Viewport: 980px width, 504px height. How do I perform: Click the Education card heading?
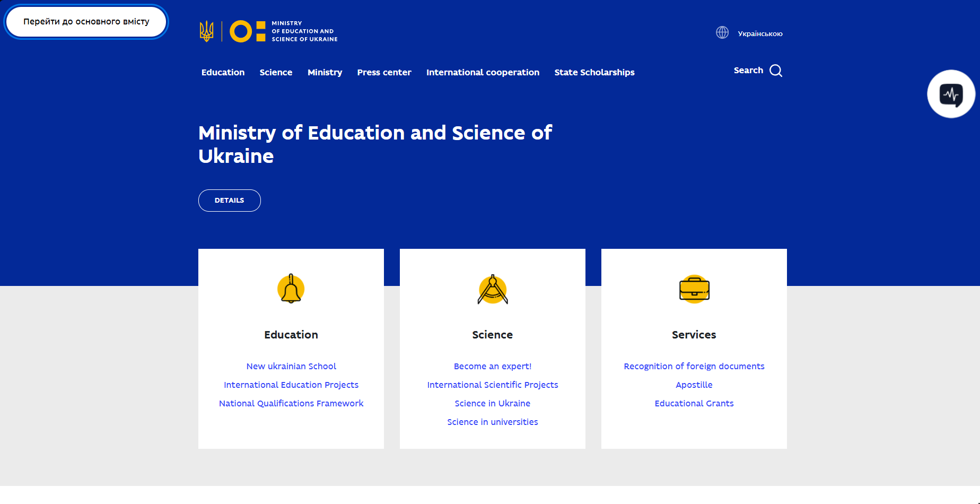click(291, 335)
